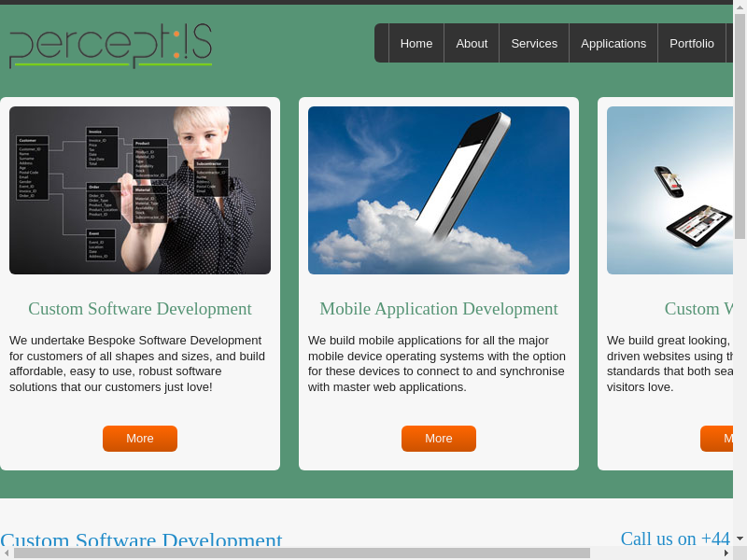
Task: Open the Portfolio page
Action: point(692,43)
